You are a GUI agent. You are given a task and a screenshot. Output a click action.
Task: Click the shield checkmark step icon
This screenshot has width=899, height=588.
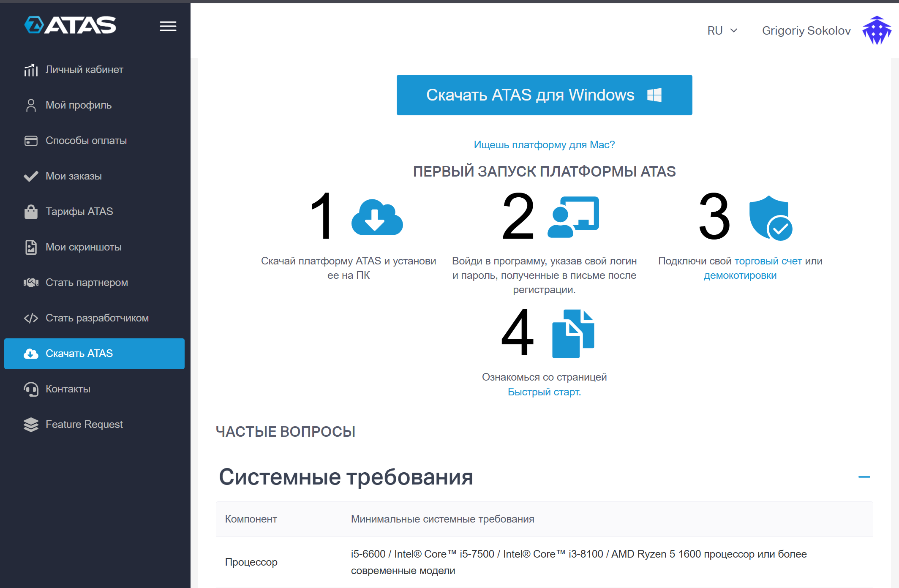(x=770, y=218)
